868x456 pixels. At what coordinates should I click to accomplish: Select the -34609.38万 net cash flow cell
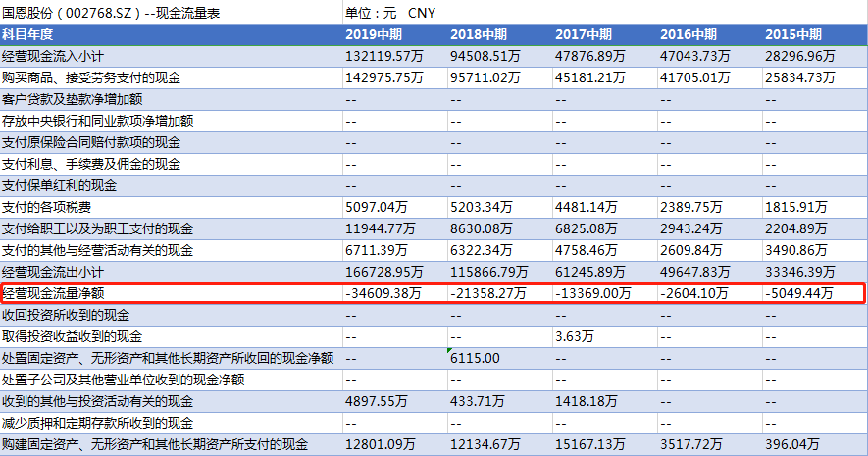384,293
